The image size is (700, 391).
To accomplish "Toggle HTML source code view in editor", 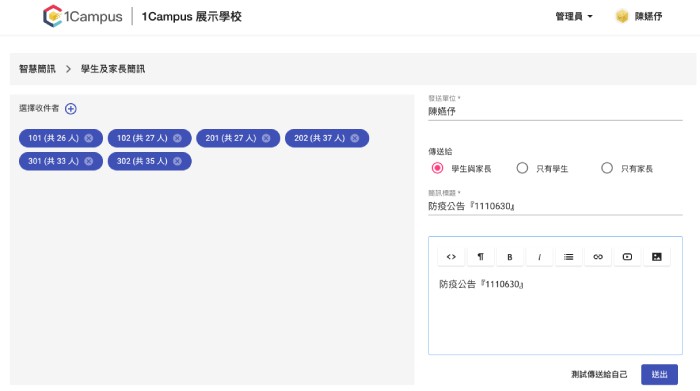I will pyautogui.click(x=451, y=257).
